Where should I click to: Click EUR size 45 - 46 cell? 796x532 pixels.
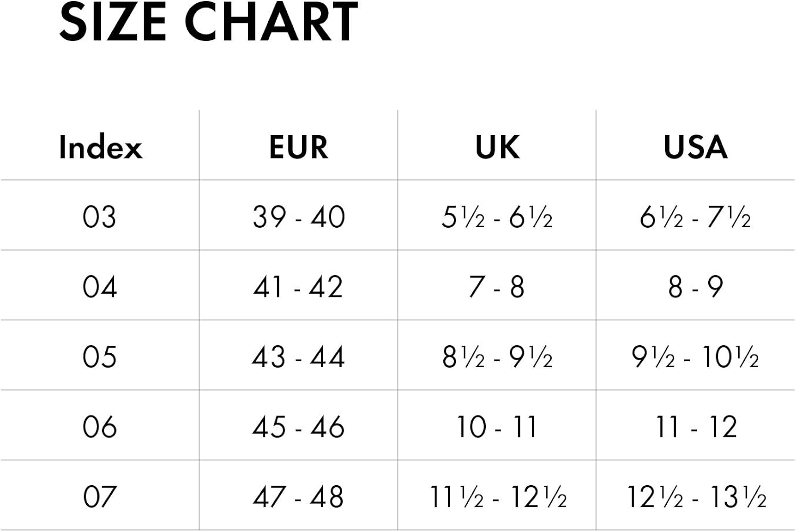pos(298,427)
